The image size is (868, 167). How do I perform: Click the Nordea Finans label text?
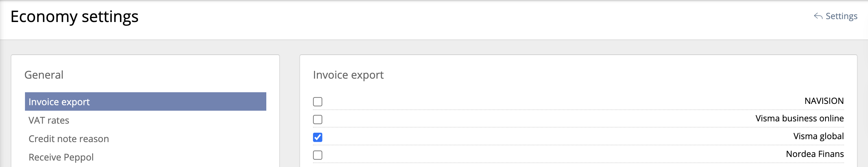(814, 154)
